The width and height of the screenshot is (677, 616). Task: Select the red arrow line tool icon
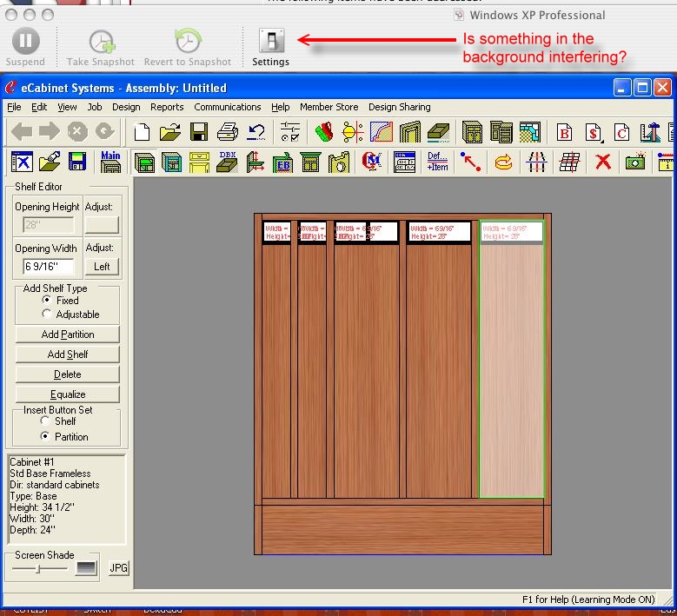tap(470, 162)
